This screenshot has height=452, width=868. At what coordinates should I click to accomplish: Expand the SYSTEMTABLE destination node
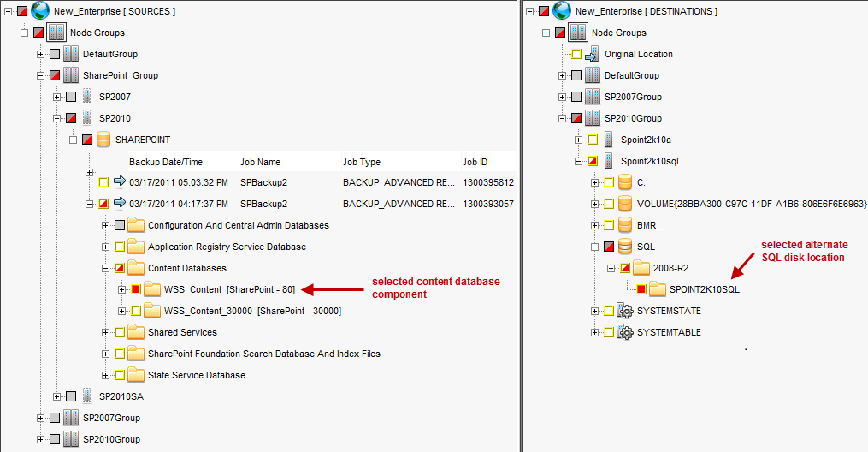(596, 332)
